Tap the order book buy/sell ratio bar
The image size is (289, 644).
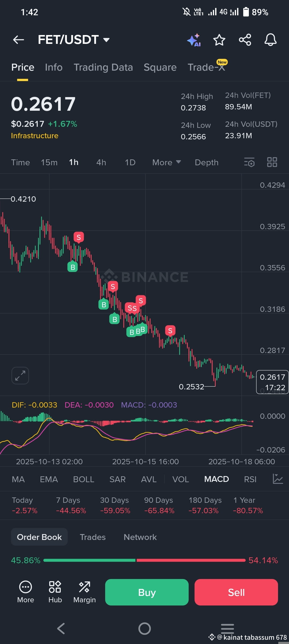pyautogui.click(x=144, y=560)
